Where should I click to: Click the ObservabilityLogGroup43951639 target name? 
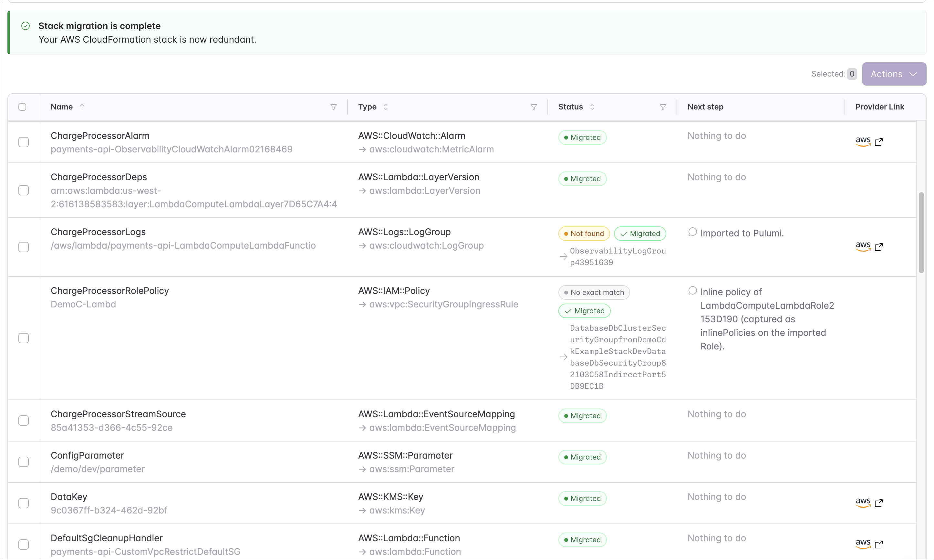pyautogui.click(x=618, y=257)
